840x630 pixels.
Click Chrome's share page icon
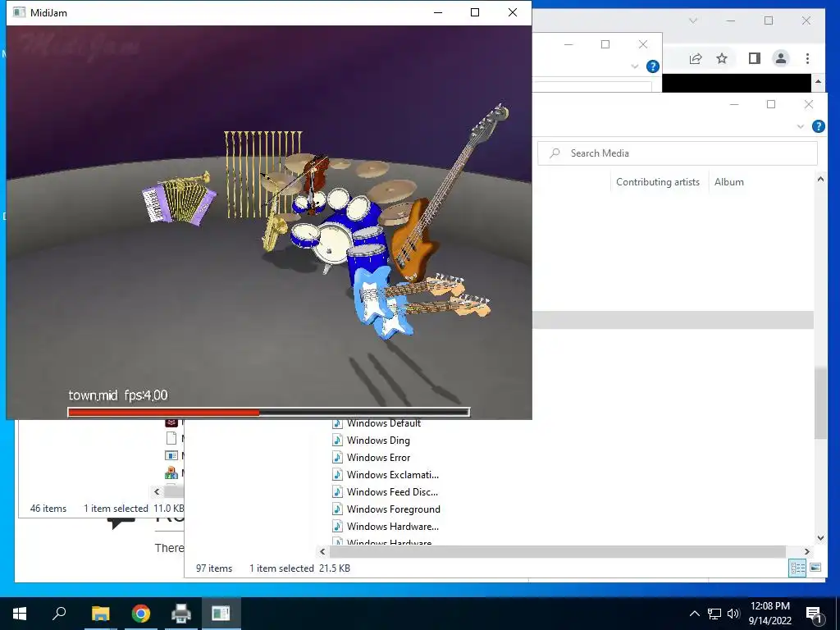pos(696,58)
